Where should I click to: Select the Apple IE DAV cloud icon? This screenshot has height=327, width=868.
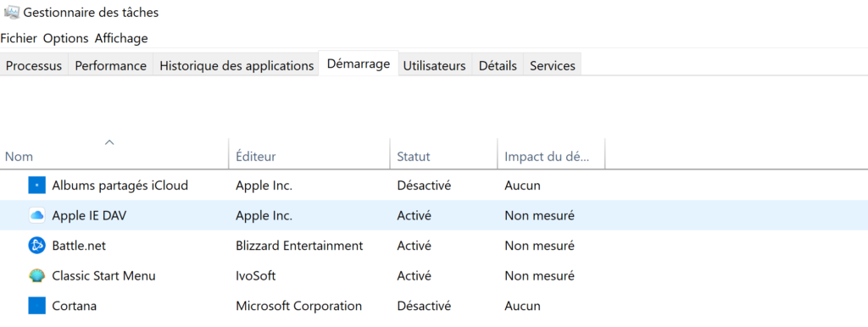tap(36, 215)
